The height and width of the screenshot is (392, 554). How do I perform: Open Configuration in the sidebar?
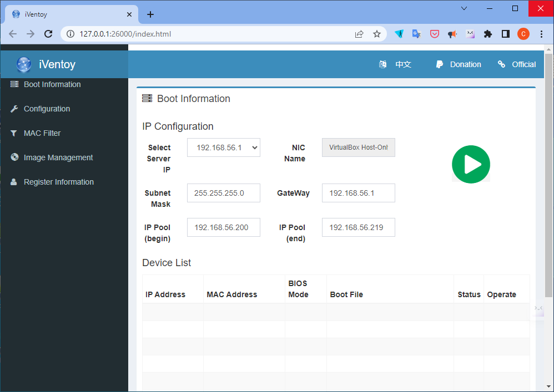coord(47,109)
